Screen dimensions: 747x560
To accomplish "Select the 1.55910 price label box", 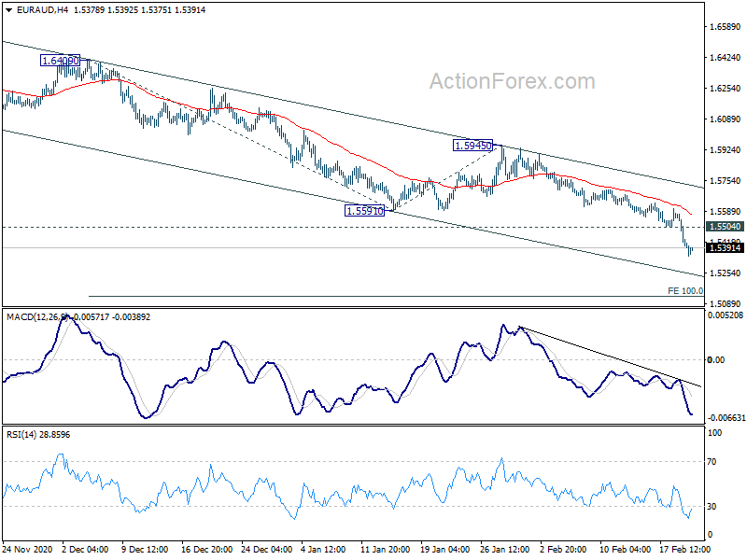I will pyautogui.click(x=364, y=211).
